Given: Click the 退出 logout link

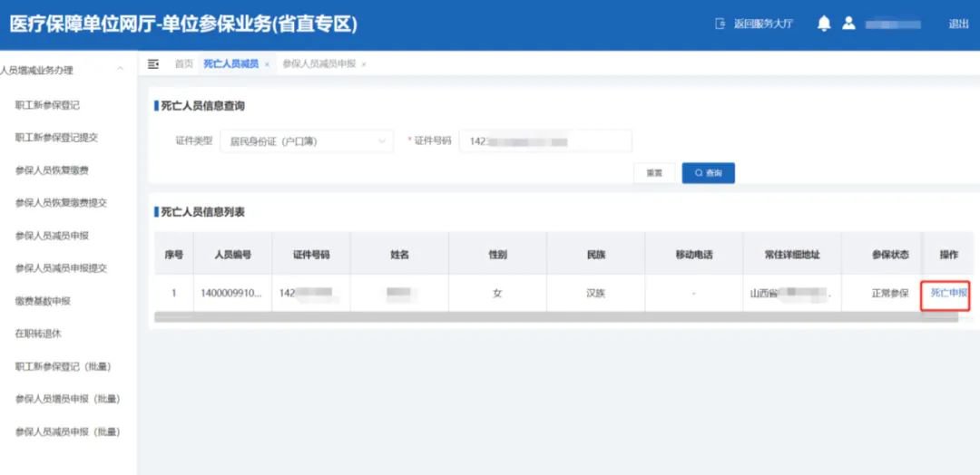Looking at the screenshot, I should tap(958, 24).
